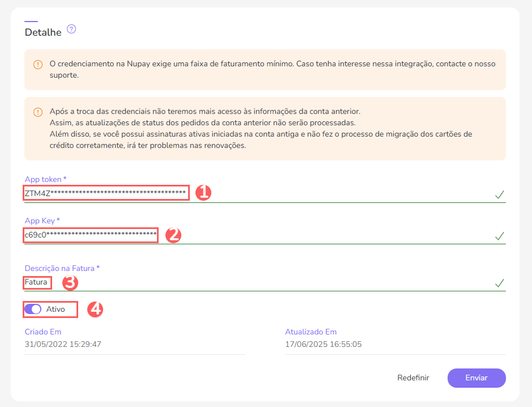Click the Redefinir button
Viewport: 532px width, 407px height.
click(413, 378)
